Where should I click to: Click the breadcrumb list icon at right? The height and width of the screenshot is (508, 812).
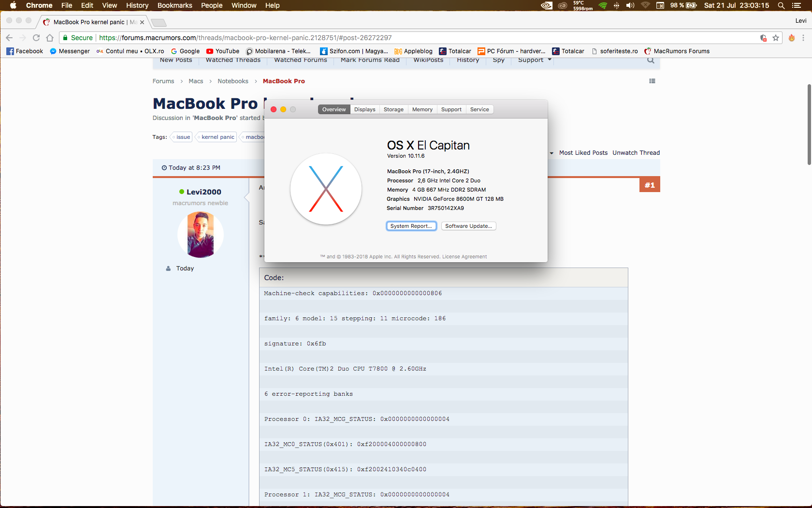[652, 81]
